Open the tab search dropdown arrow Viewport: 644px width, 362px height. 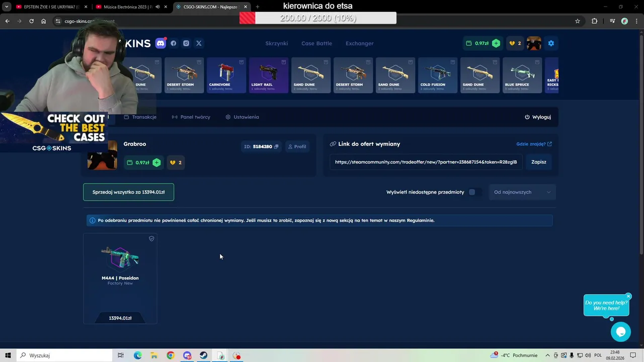click(x=7, y=7)
